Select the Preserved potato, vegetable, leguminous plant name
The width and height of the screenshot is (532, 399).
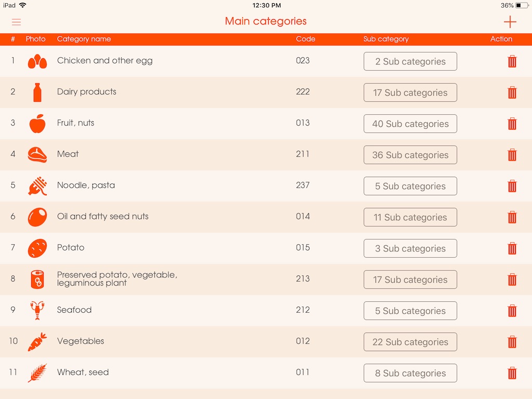[x=117, y=278]
